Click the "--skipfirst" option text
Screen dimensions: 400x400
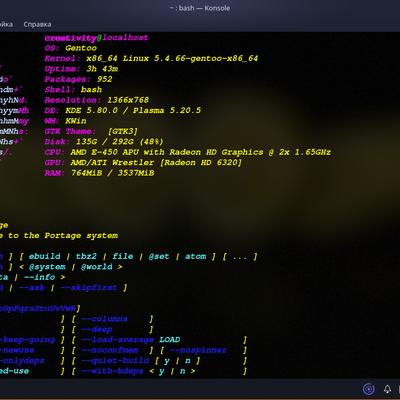click(89, 287)
